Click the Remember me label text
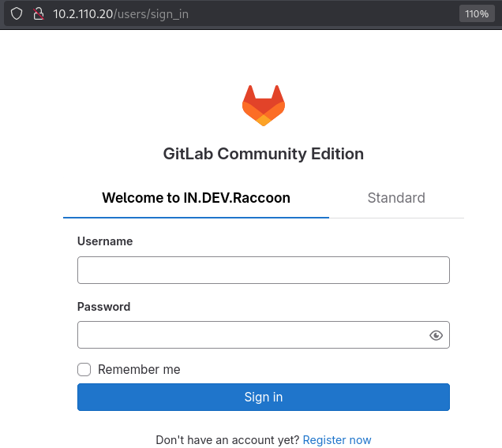502x448 pixels. pyautogui.click(x=139, y=369)
